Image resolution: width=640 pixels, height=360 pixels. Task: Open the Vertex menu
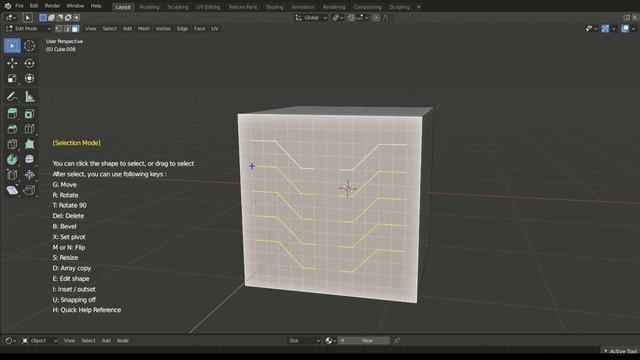(x=163, y=29)
